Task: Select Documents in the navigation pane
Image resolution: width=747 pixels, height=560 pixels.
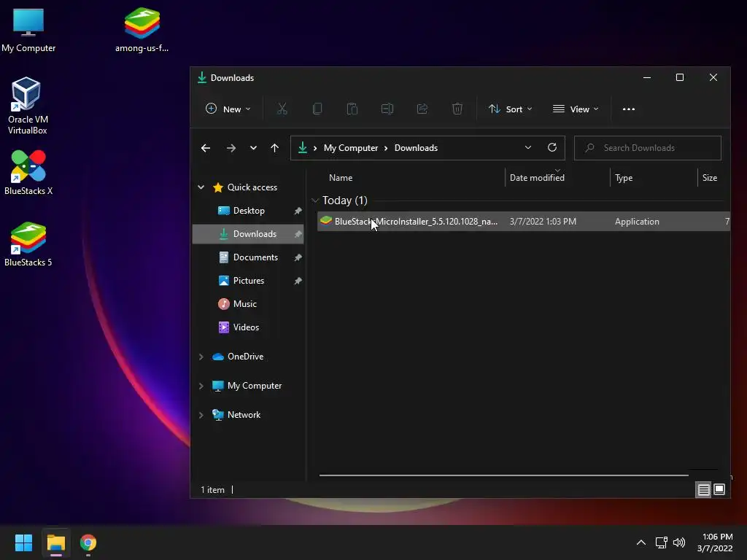Action: [248, 257]
